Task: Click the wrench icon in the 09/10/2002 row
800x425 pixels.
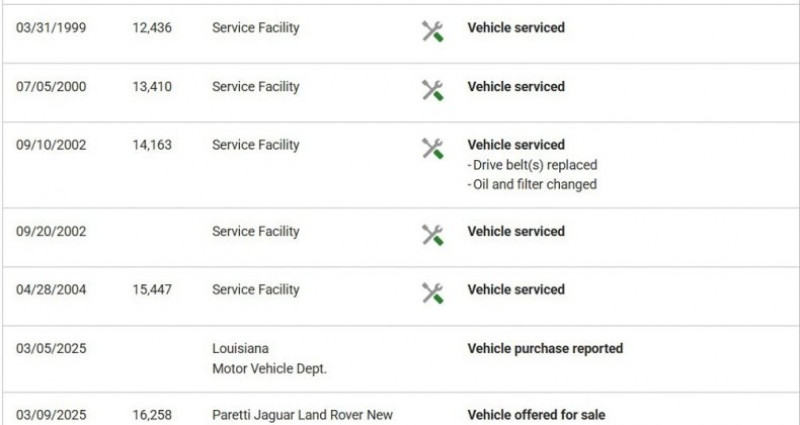Action: point(432,148)
